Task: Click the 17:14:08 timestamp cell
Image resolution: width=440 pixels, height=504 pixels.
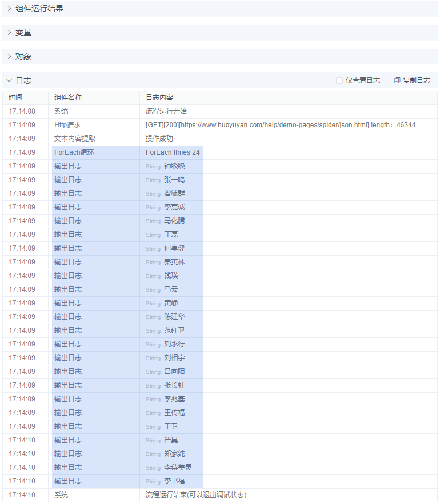Action: point(22,111)
